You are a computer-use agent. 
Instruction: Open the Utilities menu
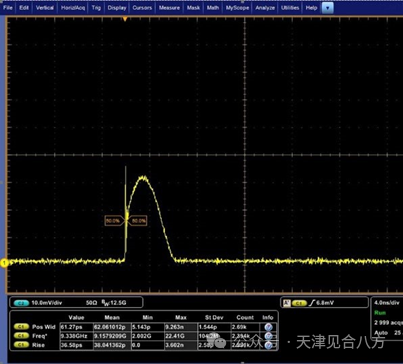click(290, 7)
